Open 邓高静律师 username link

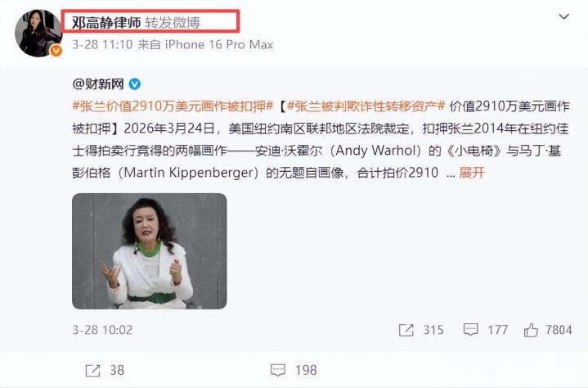(x=106, y=23)
